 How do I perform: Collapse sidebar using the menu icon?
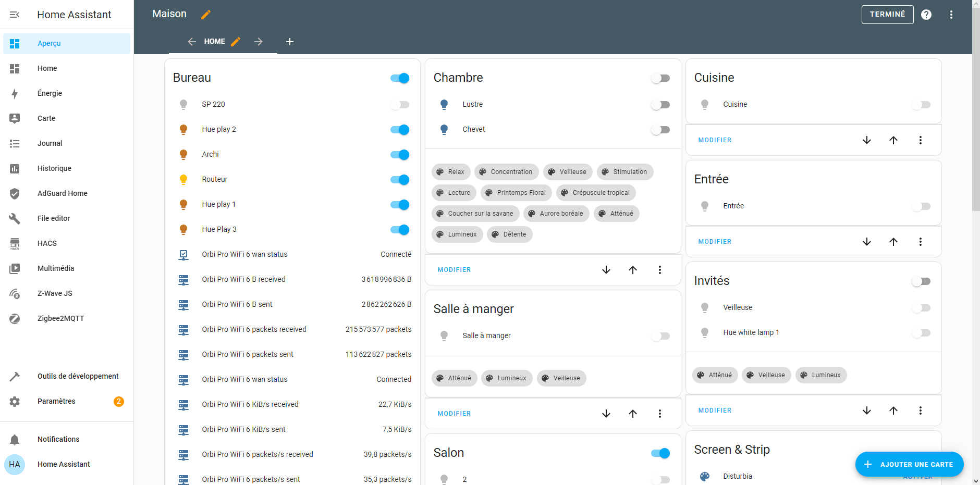pos(15,15)
